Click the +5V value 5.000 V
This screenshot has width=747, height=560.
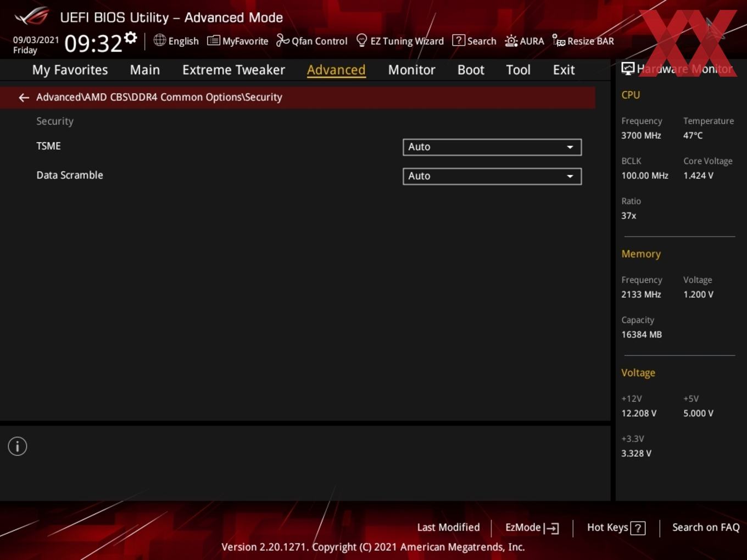pos(698,413)
